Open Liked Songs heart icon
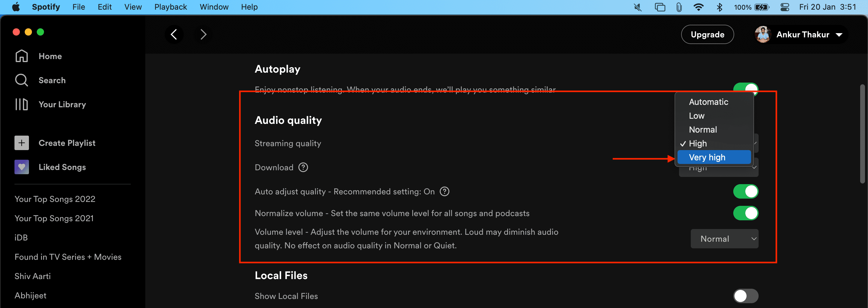This screenshot has height=308, width=868. (22, 167)
